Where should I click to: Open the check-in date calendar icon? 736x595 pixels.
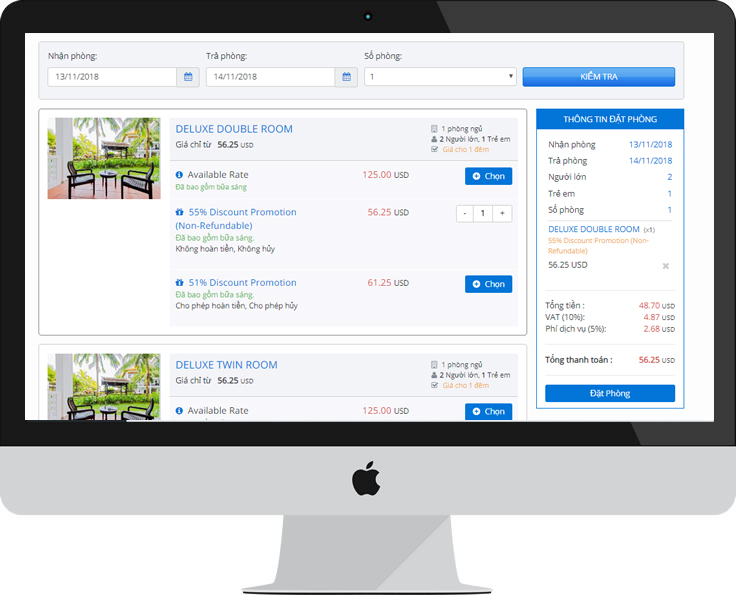tap(188, 77)
